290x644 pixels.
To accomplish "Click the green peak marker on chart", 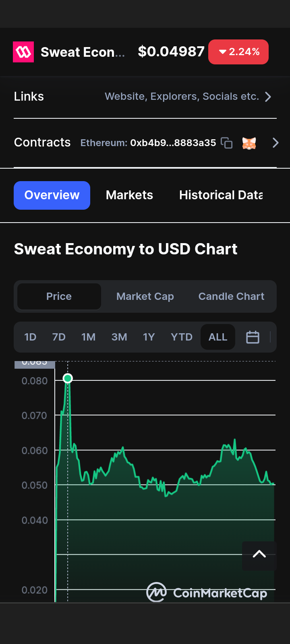I will (68, 378).
